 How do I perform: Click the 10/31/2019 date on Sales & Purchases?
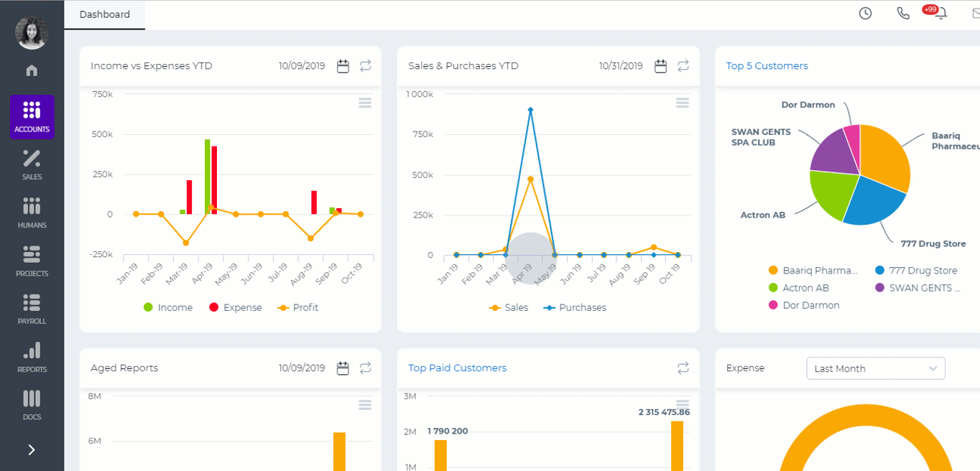click(x=621, y=66)
